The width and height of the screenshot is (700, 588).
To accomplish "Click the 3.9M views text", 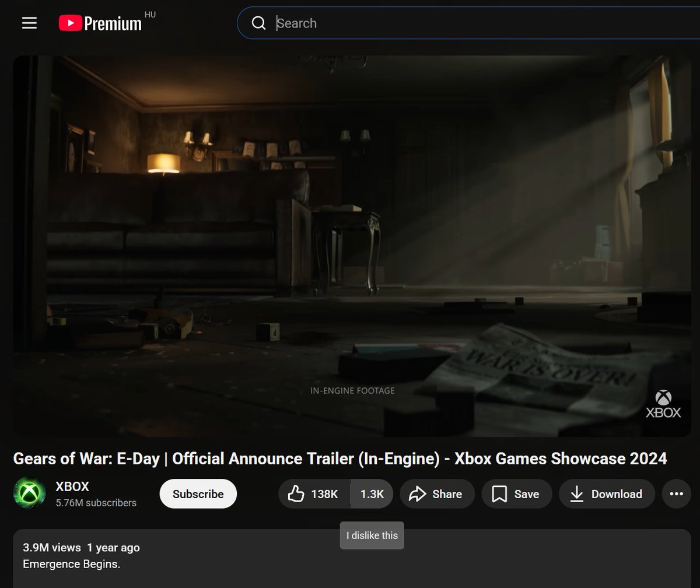I will click(x=52, y=547).
